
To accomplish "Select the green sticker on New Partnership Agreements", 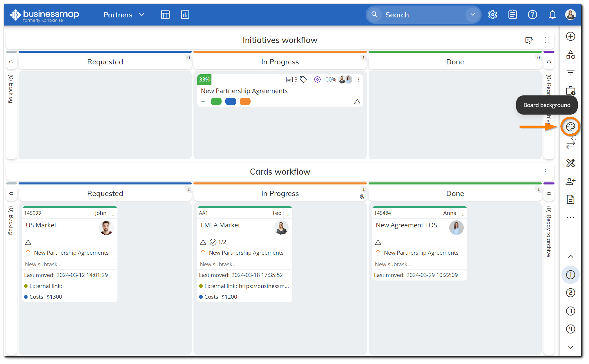I will tap(216, 101).
